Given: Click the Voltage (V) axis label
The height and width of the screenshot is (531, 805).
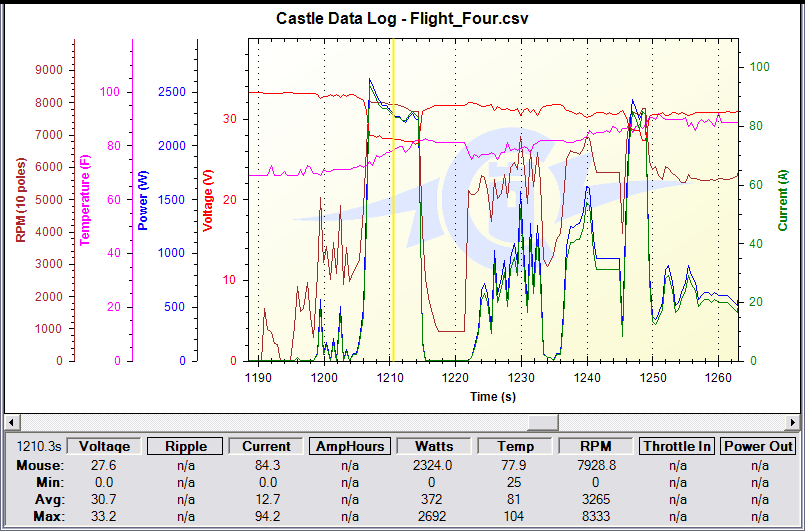Looking at the screenshot, I should (207, 200).
